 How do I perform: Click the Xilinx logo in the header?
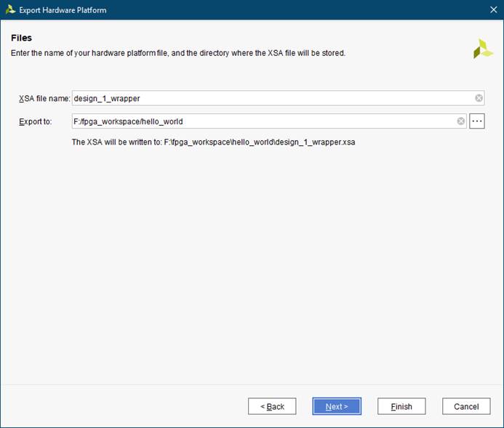(483, 49)
